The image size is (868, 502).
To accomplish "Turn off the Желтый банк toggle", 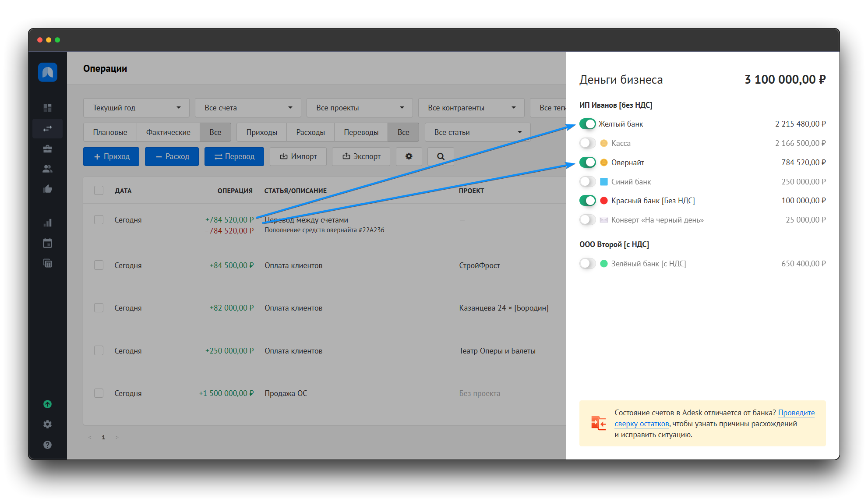I will pos(587,124).
